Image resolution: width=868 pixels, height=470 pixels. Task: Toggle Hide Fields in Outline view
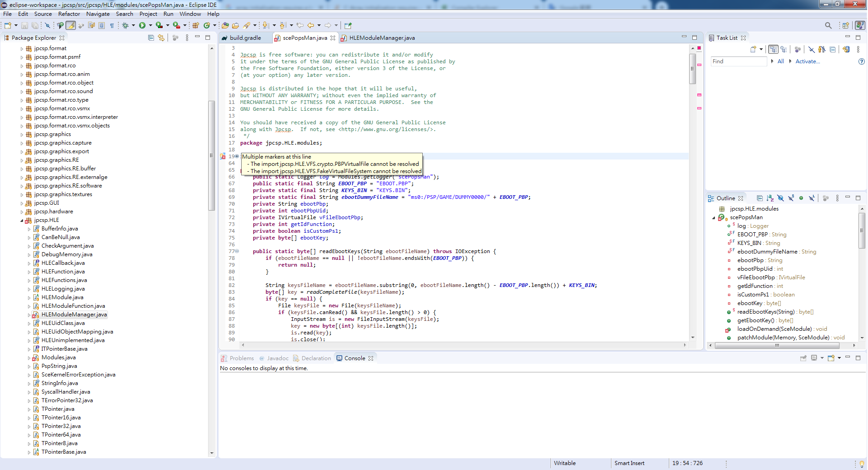[x=780, y=198]
